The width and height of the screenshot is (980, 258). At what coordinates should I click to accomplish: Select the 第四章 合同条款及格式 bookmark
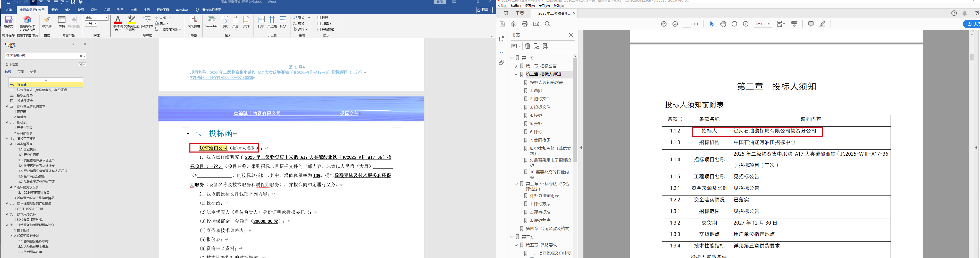click(x=547, y=229)
